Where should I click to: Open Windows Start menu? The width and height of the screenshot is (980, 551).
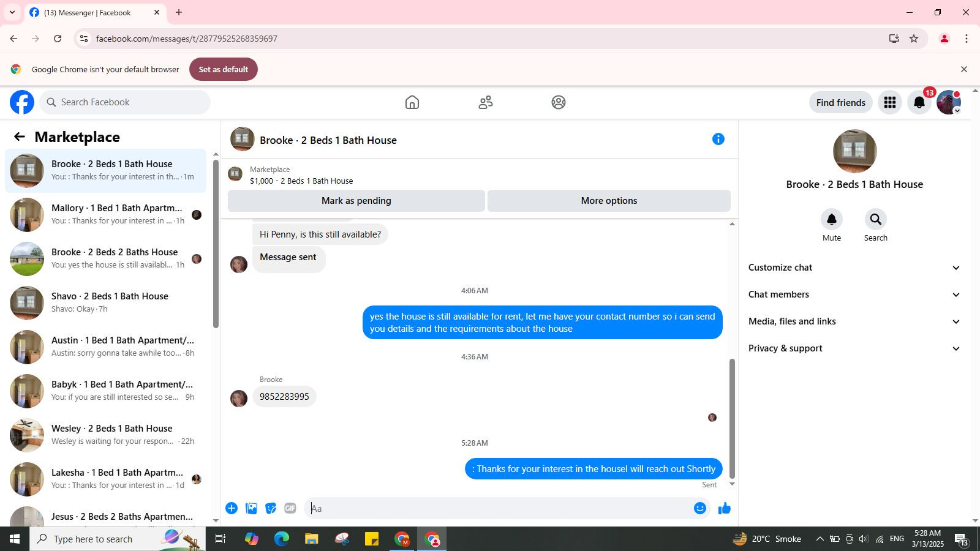pos(15,539)
